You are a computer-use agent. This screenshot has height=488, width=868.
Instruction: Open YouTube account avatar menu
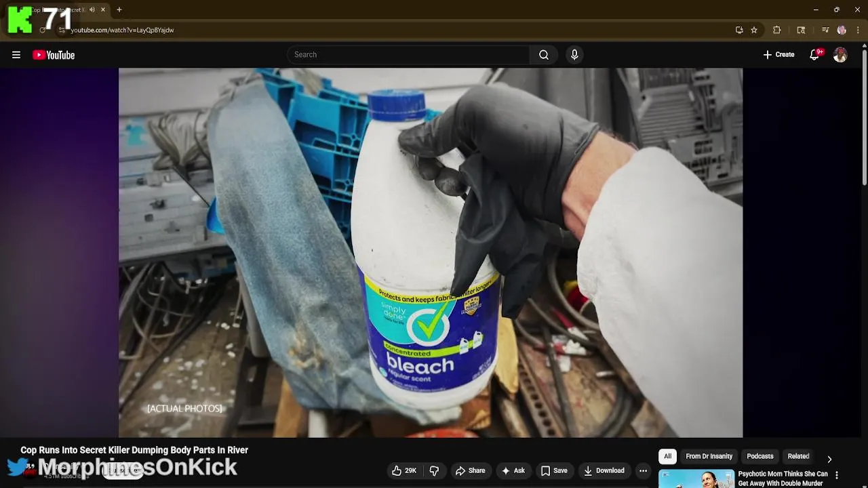[x=840, y=55]
